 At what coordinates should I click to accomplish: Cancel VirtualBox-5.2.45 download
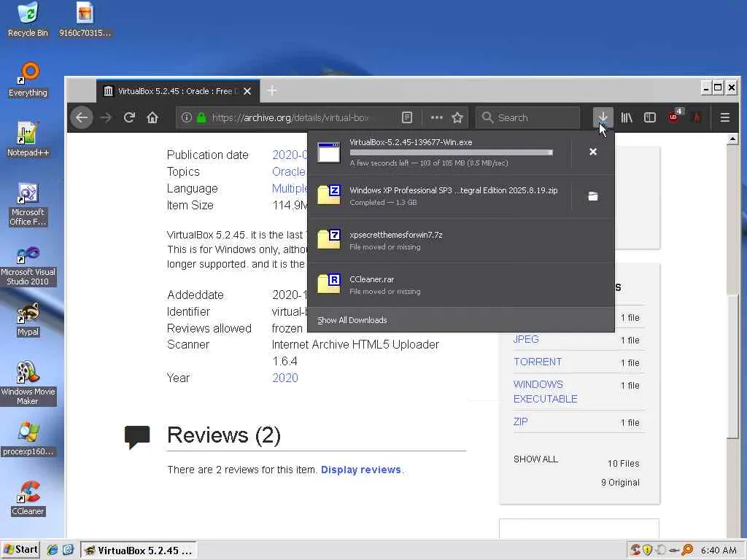click(x=592, y=152)
